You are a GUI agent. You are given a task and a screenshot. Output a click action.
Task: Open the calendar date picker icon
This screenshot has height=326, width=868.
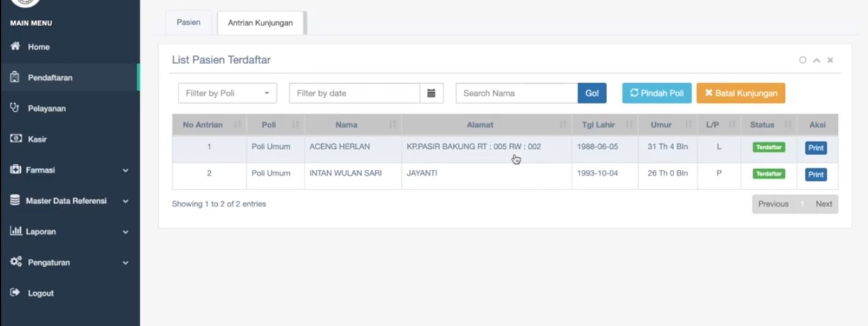click(431, 93)
